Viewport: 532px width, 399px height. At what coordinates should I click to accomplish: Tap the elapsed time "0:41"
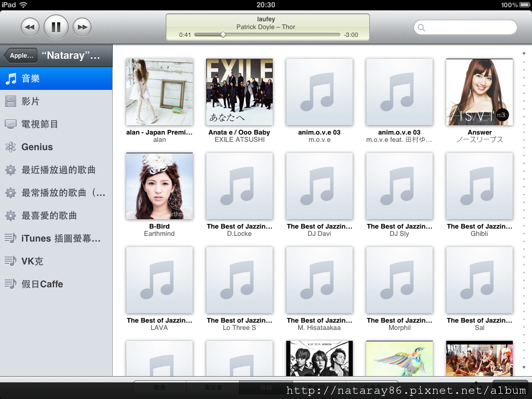185,35
